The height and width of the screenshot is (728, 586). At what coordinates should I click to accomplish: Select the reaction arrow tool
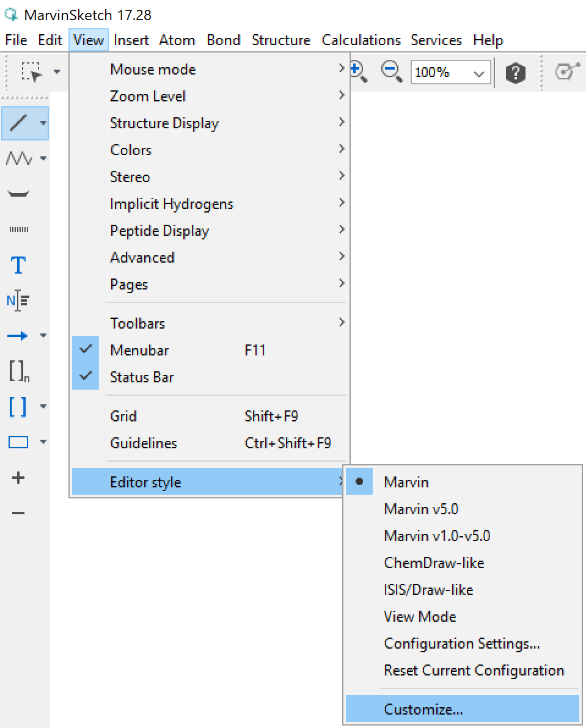point(18,335)
